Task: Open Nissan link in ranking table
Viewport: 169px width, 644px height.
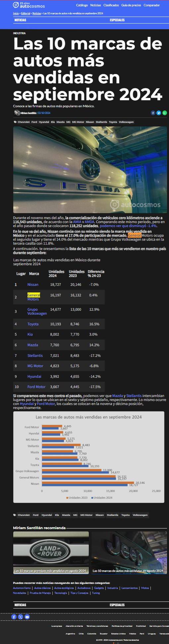Action: coord(33,284)
